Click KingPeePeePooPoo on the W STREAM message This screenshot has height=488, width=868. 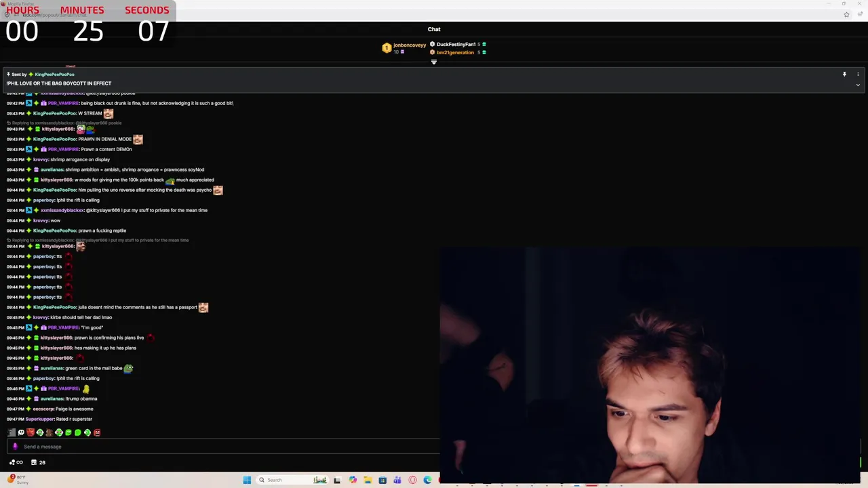point(54,113)
